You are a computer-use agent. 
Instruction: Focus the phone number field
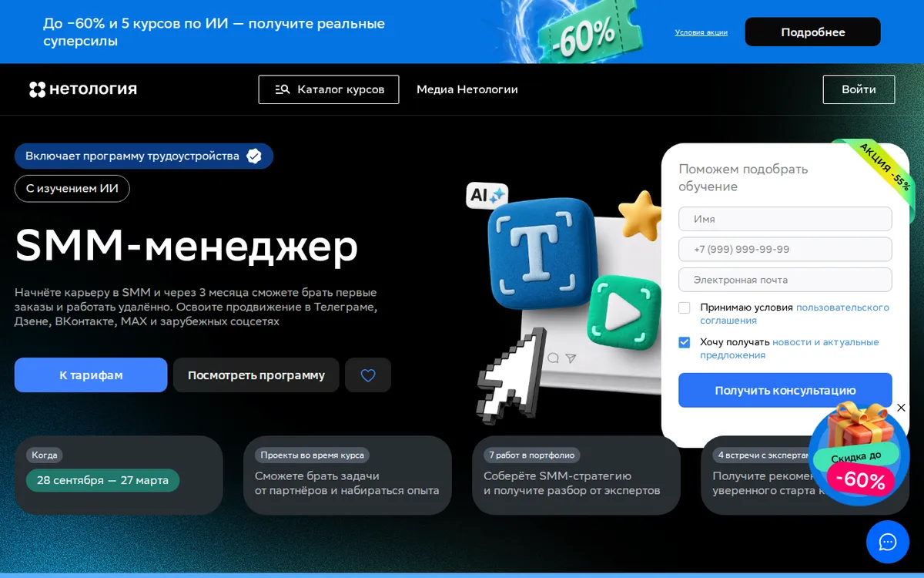[x=785, y=250]
